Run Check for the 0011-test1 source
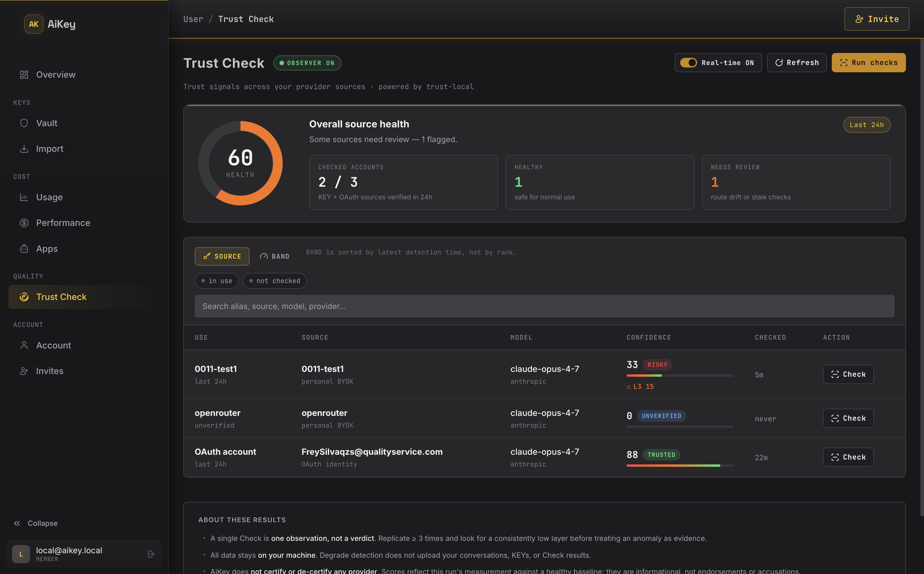 (848, 374)
